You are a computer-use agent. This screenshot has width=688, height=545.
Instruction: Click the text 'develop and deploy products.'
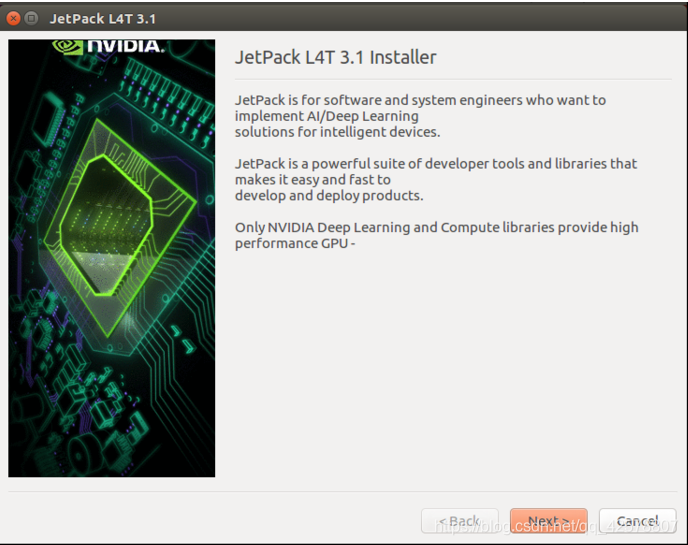[329, 196]
